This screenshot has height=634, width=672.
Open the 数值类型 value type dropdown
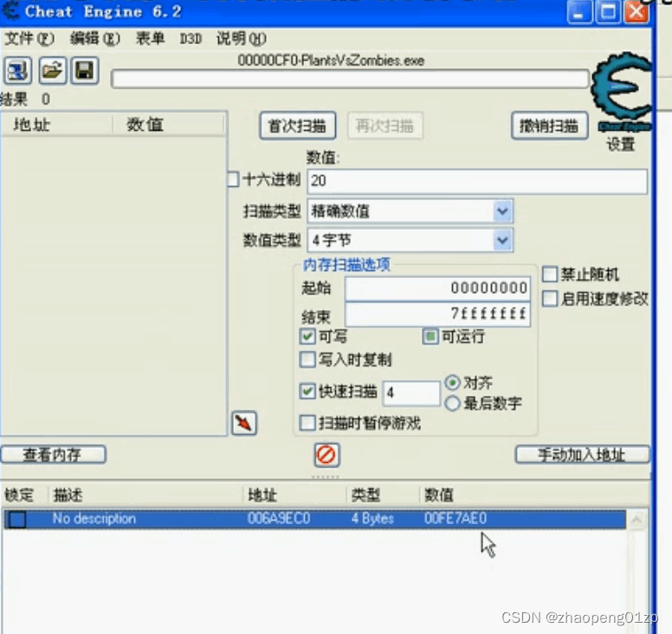pos(502,240)
